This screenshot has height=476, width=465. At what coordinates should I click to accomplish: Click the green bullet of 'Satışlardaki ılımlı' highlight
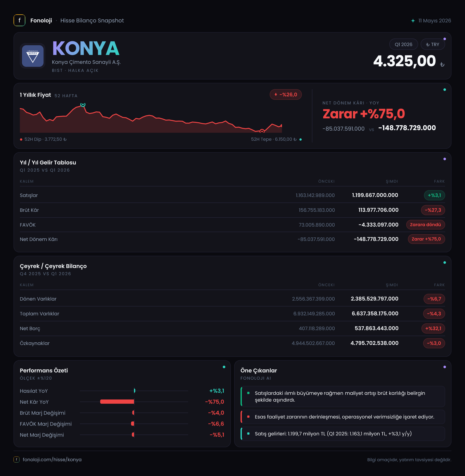pos(248,393)
